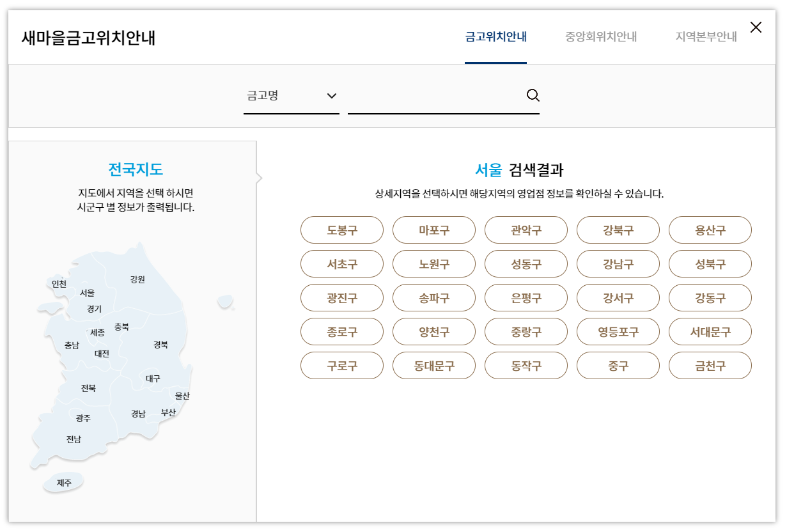Choose 경기 region on the map
The image size is (787, 532).
[x=94, y=309]
